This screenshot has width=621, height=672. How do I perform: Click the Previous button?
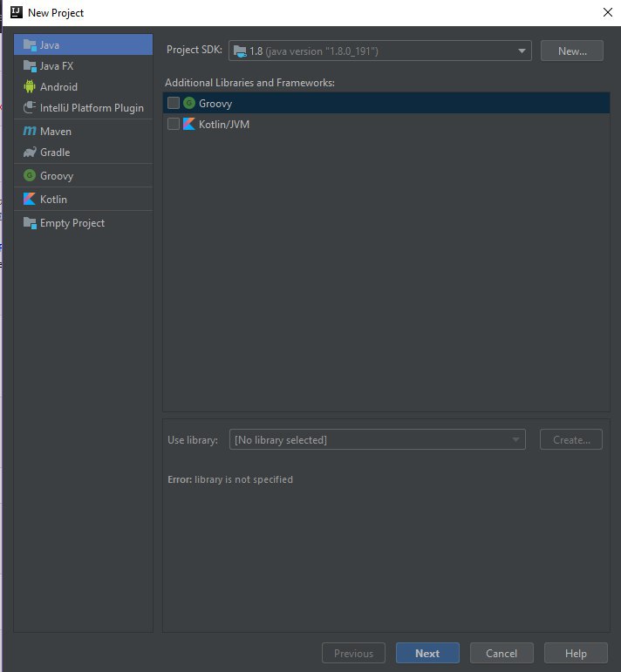click(x=353, y=653)
